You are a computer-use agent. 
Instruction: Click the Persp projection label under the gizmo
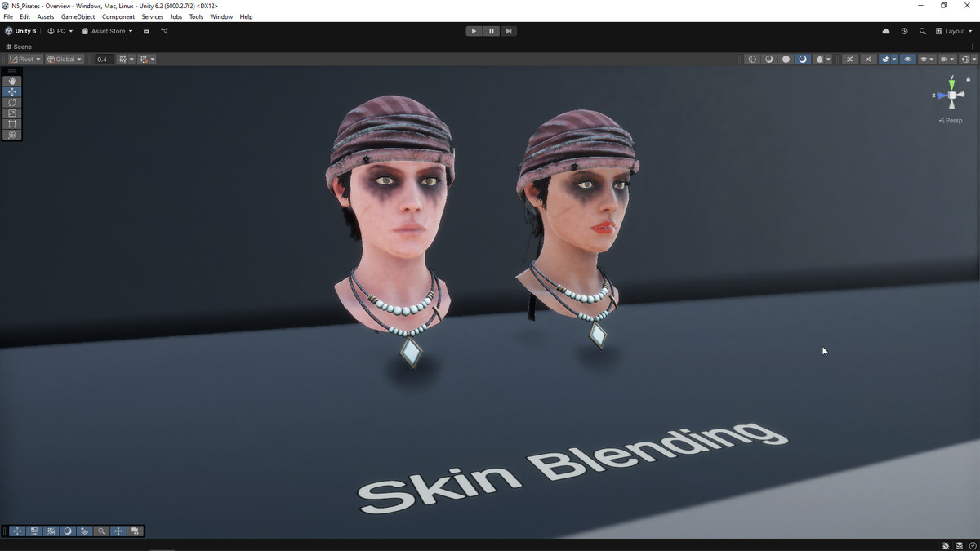(951, 121)
